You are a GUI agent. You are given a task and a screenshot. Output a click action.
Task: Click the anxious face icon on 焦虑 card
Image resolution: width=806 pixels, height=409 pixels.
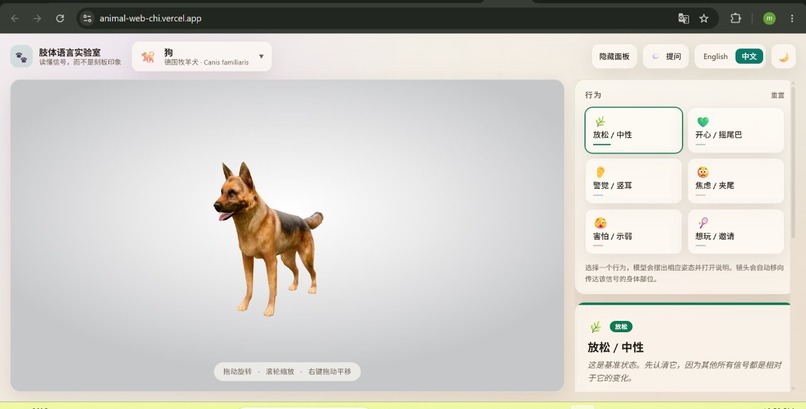(703, 172)
